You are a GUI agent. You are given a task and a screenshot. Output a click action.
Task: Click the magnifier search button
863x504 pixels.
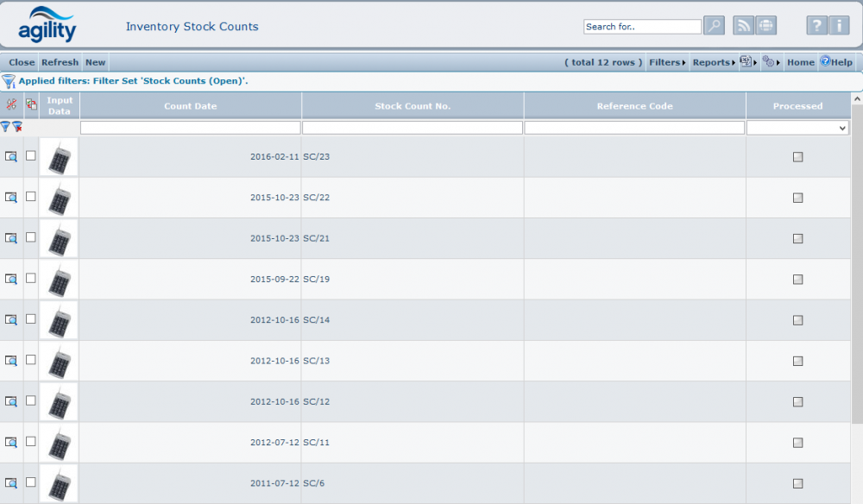714,26
